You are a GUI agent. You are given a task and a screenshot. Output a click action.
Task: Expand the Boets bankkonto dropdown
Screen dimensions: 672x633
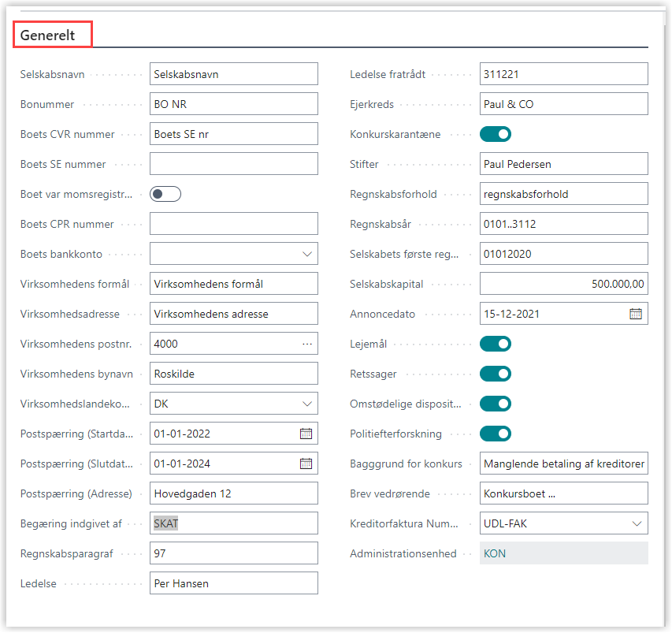(306, 254)
